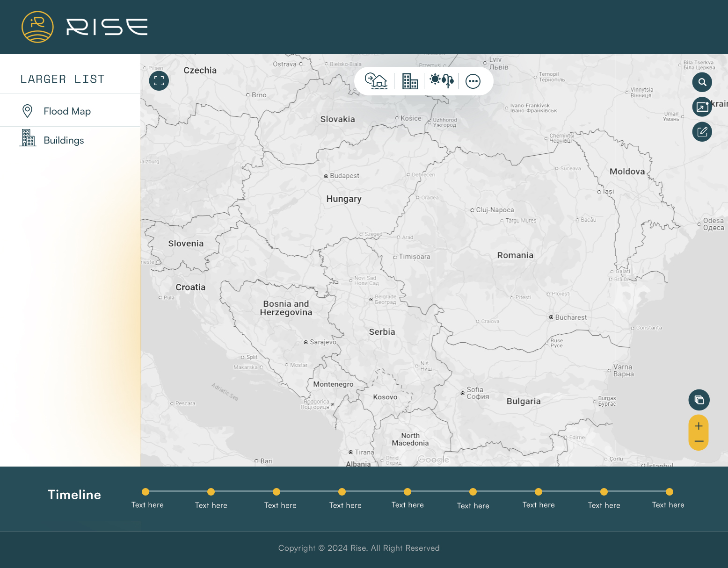The width and height of the screenshot is (728, 568).
Task: Click the weather and trees icon
Action: pos(442,81)
